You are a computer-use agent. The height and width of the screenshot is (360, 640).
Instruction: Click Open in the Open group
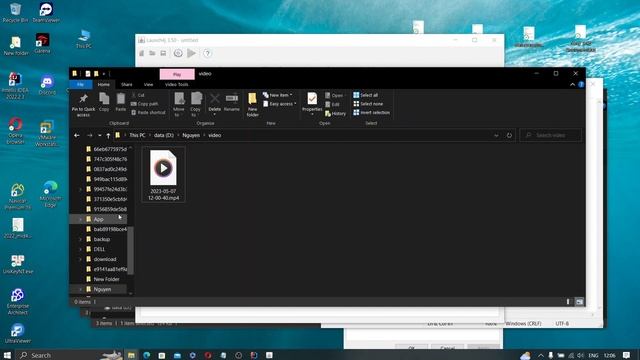coord(334,96)
